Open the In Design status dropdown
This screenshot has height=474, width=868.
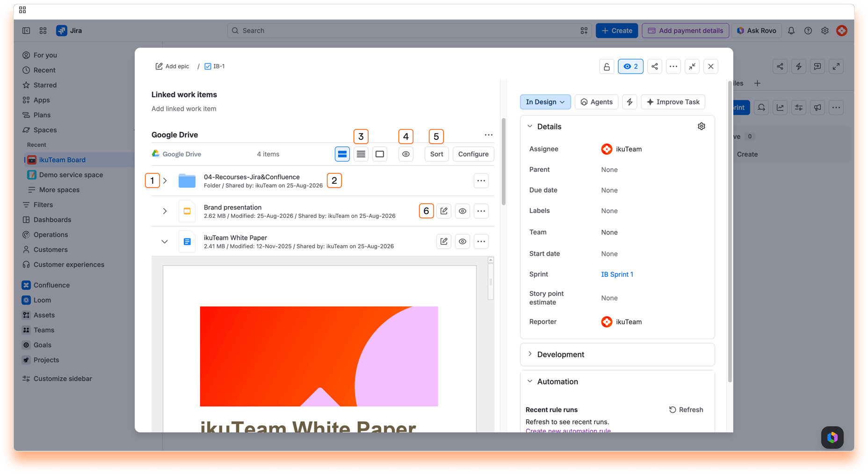(x=545, y=102)
